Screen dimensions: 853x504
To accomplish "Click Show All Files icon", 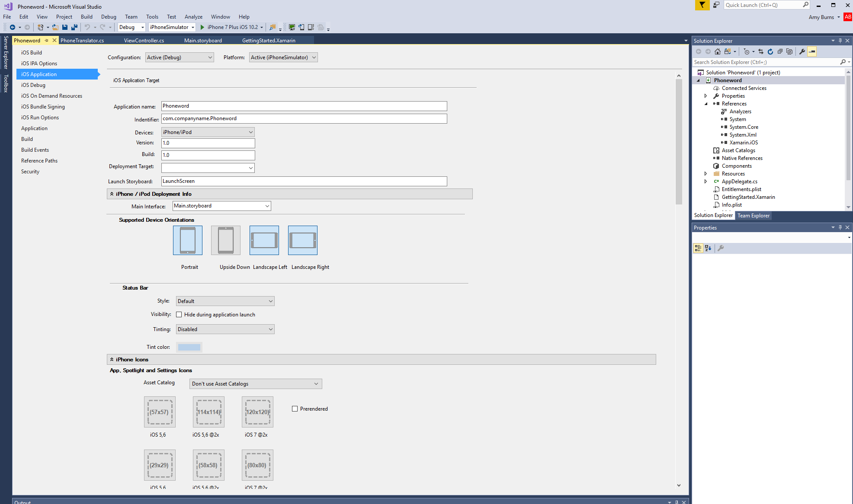I will pyautogui.click(x=789, y=51).
